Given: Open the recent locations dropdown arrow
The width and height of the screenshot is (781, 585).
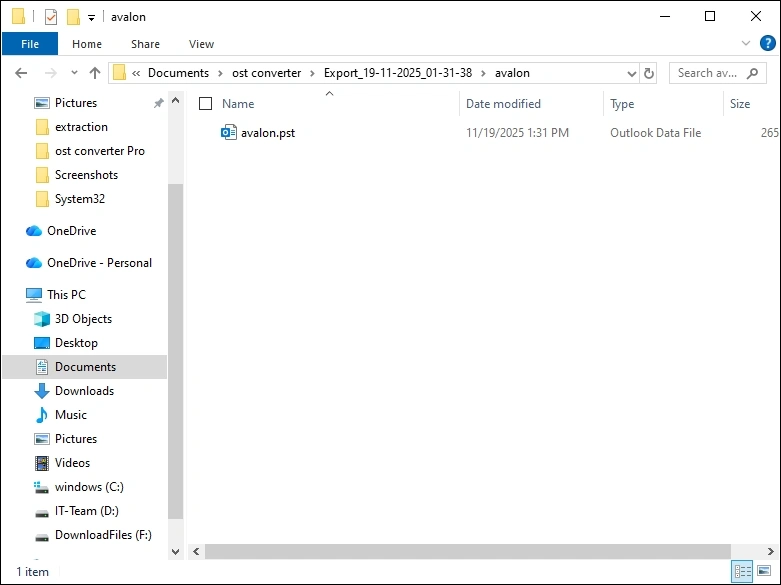Looking at the screenshot, I should (74, 73).
